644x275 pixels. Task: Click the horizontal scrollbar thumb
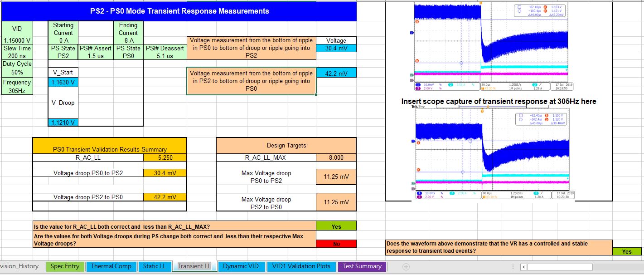(559, 267)
